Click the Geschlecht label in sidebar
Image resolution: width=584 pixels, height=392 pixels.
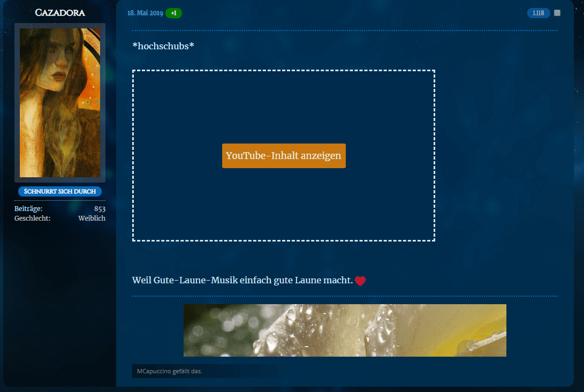pos(32,218)
